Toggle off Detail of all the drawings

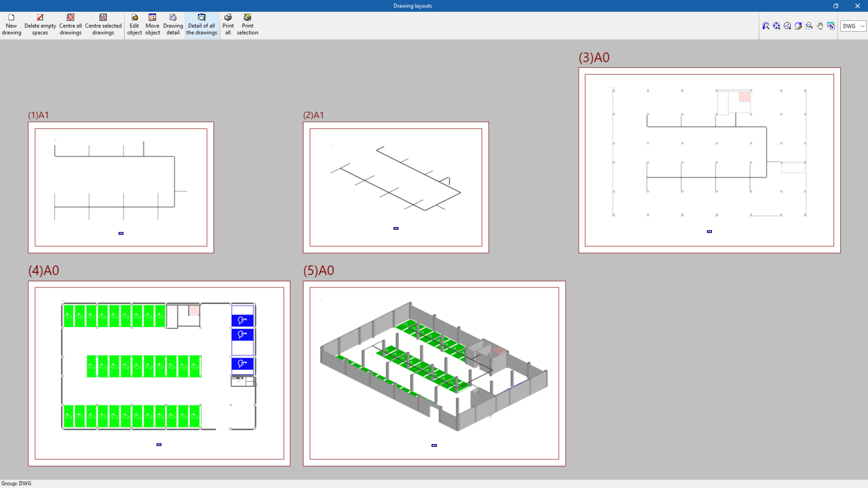tap(201, 25)
